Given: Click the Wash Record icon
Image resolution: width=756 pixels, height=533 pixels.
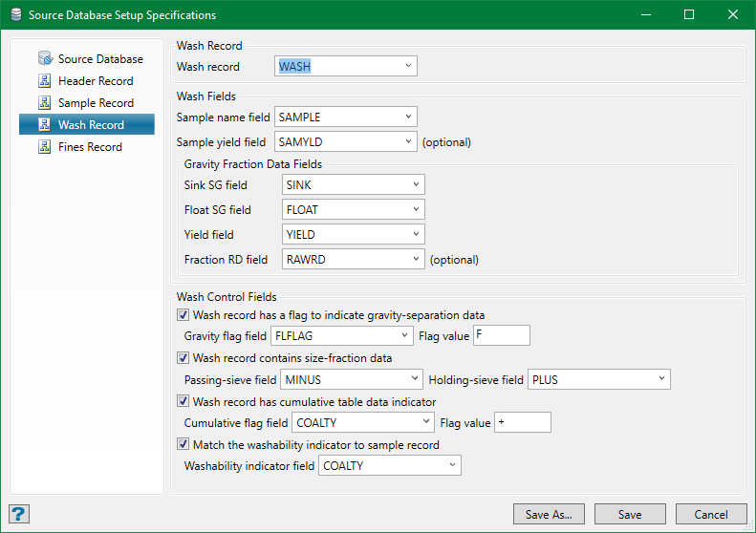Looking at the screenshot, I should point(44,125).
